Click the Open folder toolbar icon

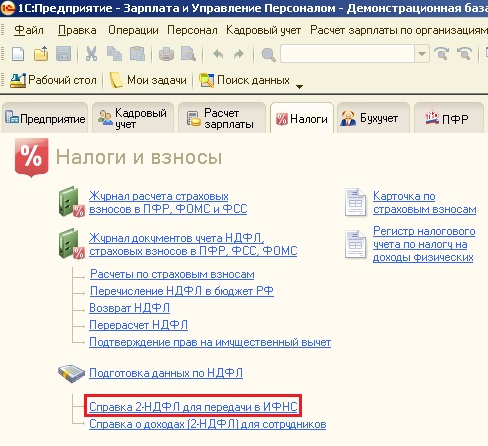pyautogui.click(x=41, y=54)
